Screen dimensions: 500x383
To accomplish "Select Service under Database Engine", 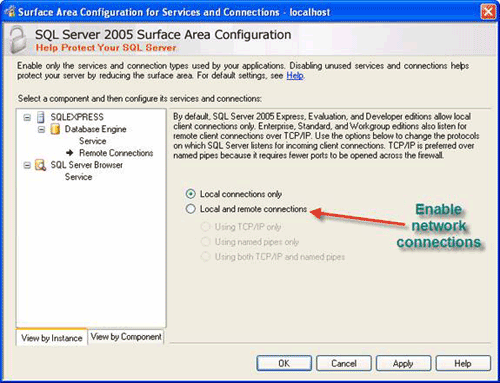I will tap(93, 141).
